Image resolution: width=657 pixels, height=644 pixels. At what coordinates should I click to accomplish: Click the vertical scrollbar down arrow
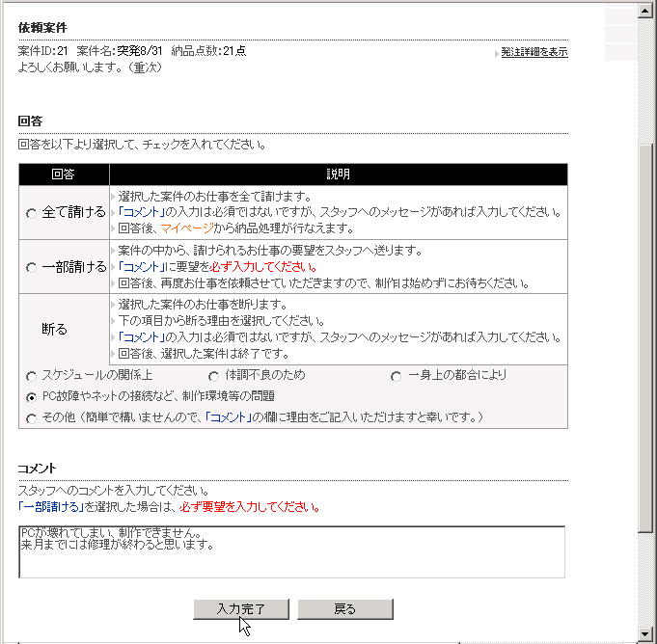646,632
